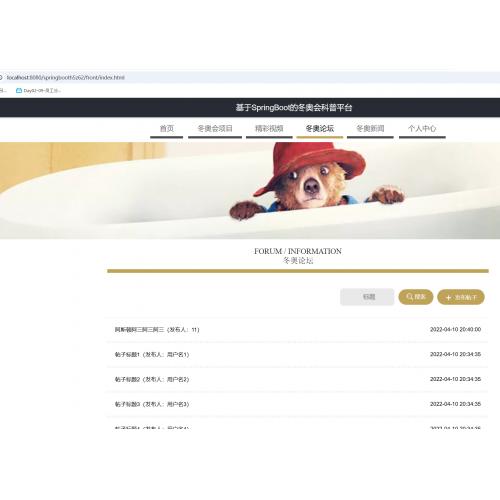Open the 精彩视频 tab

click(x=269, y=129)
